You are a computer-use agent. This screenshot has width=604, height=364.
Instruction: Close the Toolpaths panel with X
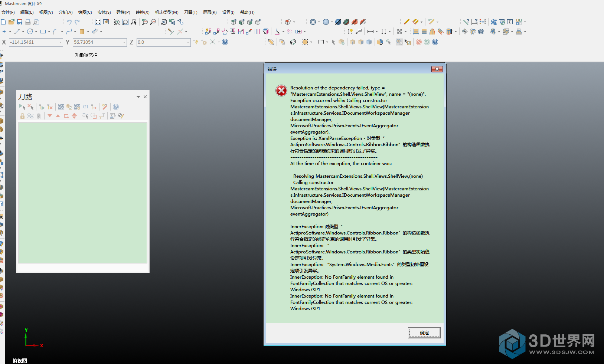pyautogui.click(x=145, y=97)
